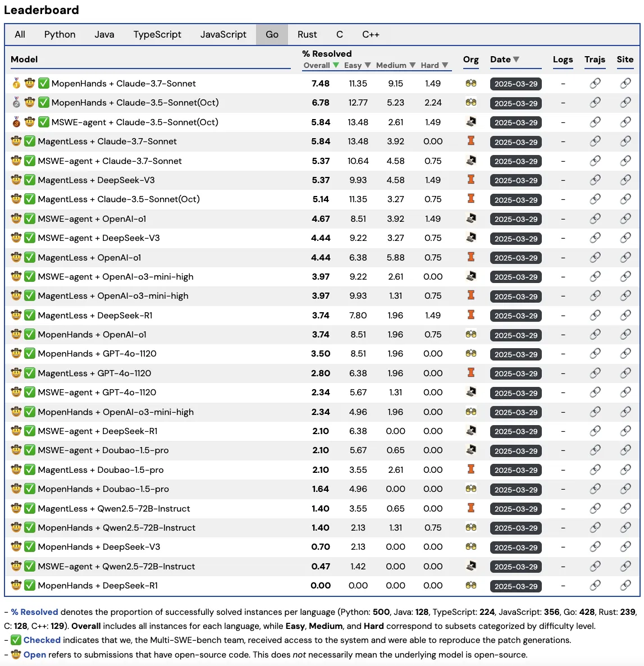Select the TypeScript tab

157,34
